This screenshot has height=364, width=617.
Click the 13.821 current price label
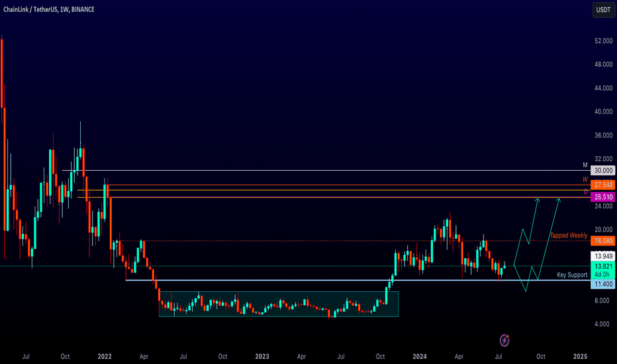603,267
